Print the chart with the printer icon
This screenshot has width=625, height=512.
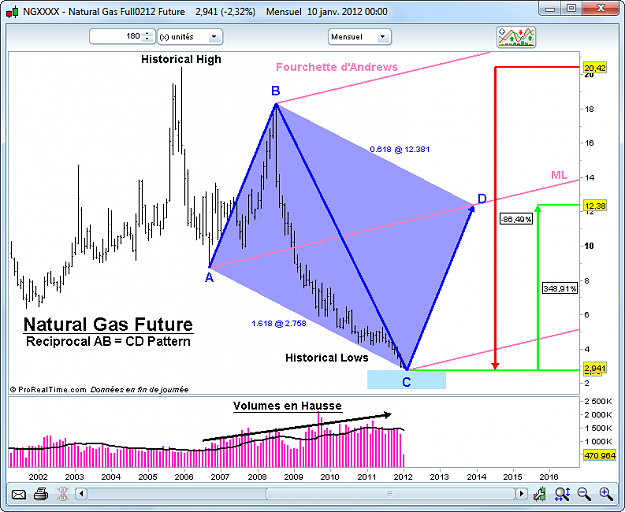coord(41,494)
